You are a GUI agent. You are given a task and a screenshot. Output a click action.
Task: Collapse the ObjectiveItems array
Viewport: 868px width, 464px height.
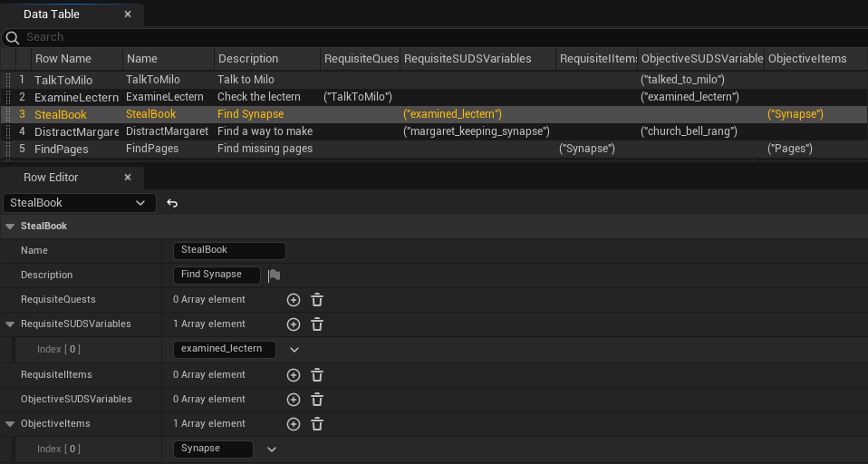click(x=10, y=424)
